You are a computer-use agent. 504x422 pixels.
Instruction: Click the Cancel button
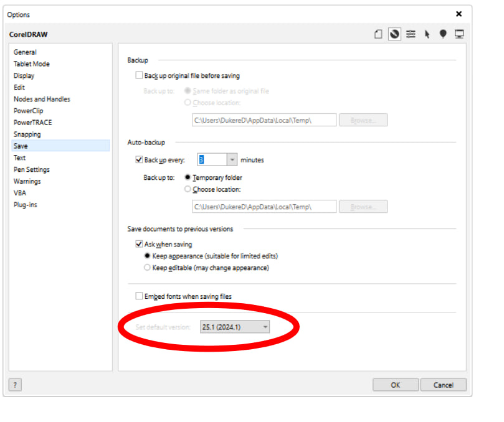click(443, 385)
